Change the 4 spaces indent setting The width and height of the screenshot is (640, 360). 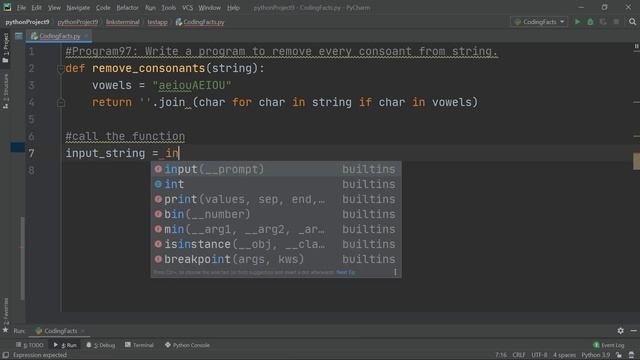point(564,355)
